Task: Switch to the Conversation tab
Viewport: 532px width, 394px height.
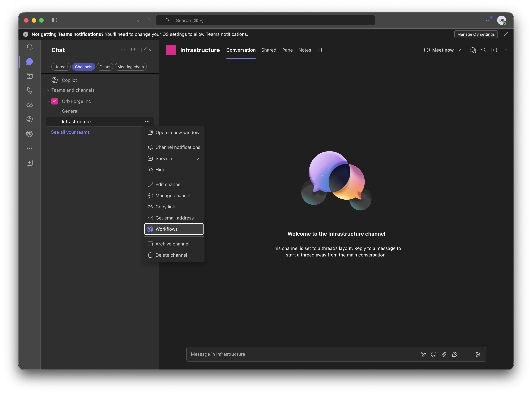Action: point(241,50)
